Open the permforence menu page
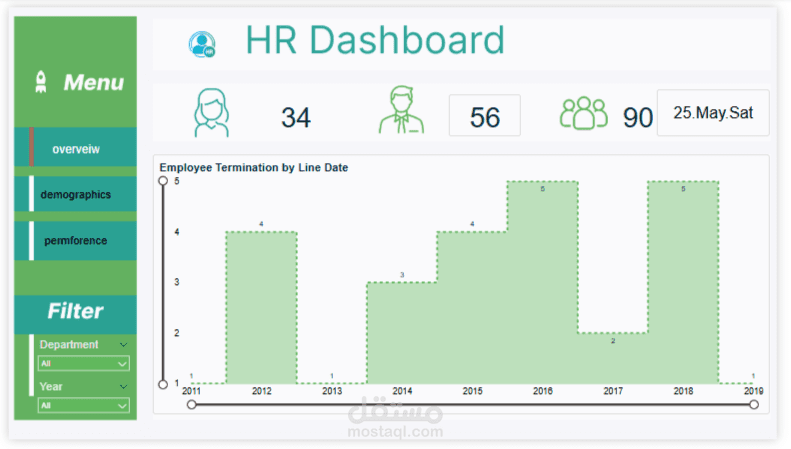Viewport: 791px width, 449px height. point(76,241)
